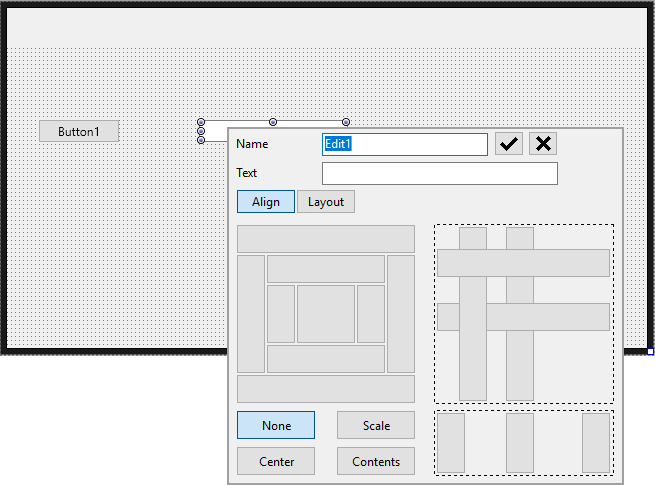This screenshot has width=655, height=485.
Task: Pick the outermost left alignment bar
Action: [x=251, y=314]
